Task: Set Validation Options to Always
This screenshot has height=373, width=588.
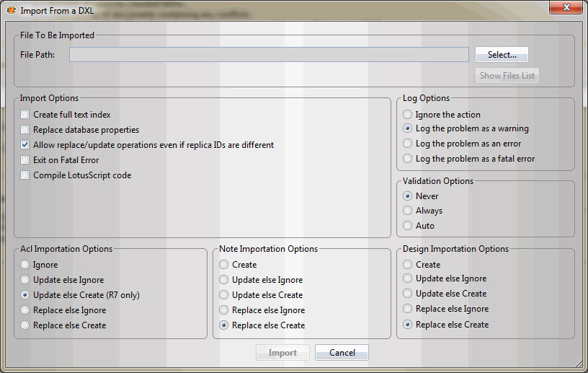Action: pyautogui.click(x=409, y=211)
